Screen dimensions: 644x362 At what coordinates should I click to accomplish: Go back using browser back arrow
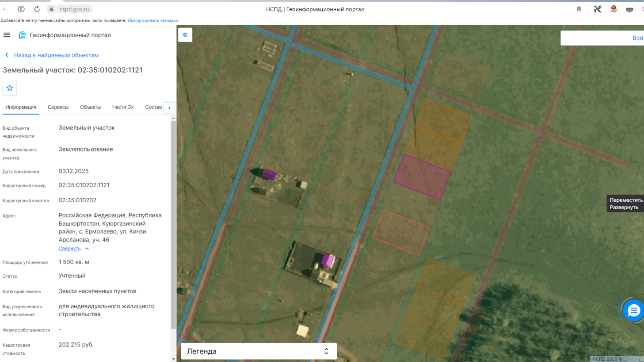pyautogui.click(x=5, y=9)
